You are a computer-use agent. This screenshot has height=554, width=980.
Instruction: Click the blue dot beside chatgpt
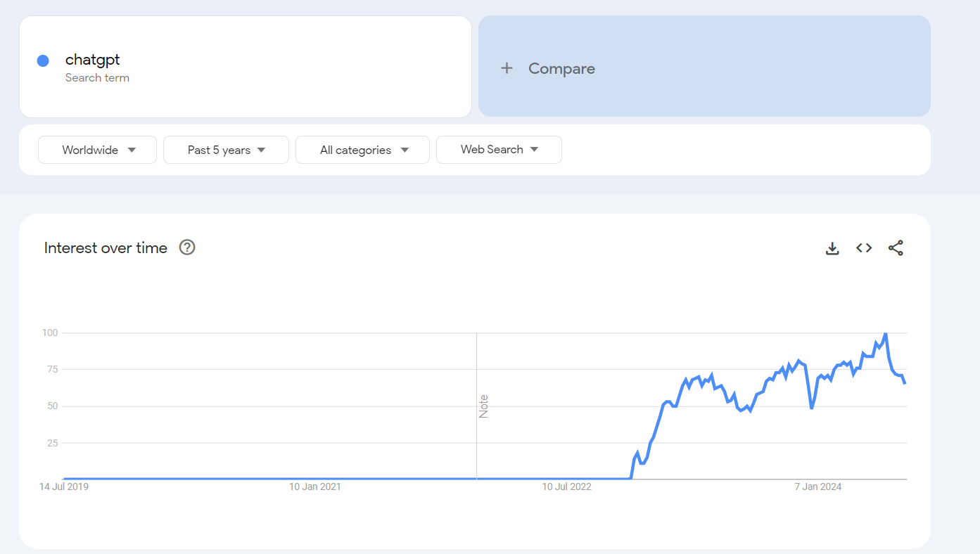(x=43, y=60)
